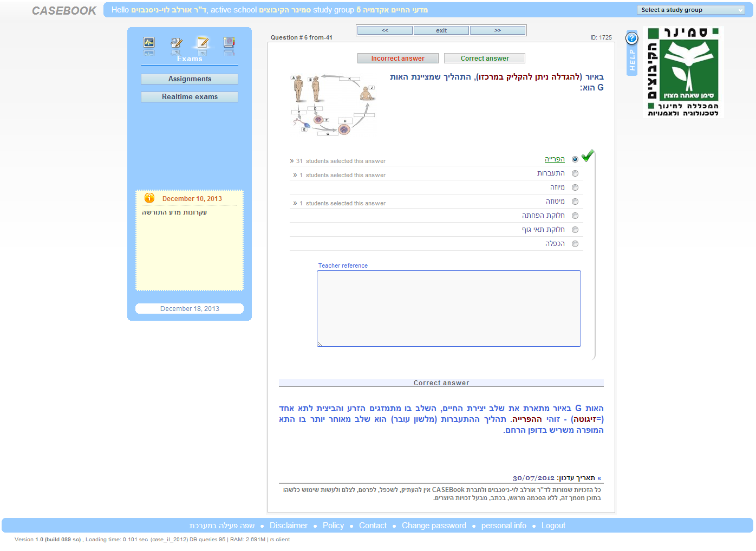Open the human life cycle diagram image

[333, 105]
